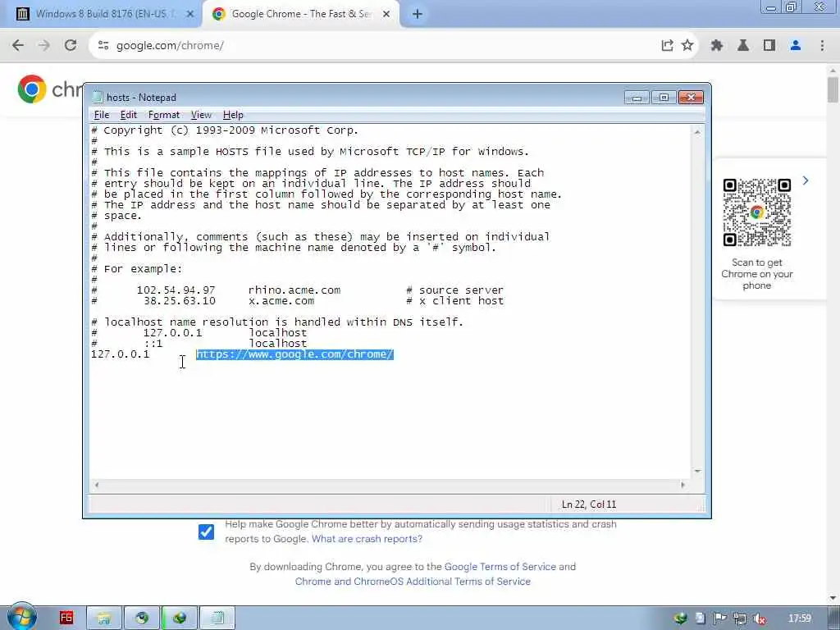840x630 pixels.
Task: Click the x.acme.com text in Notepad
Action: click(281, 300)
